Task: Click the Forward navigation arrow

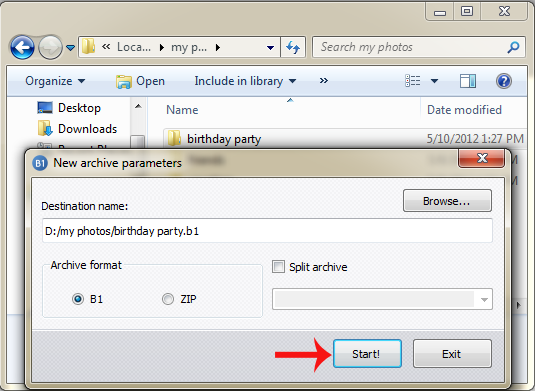Action: pos(50,47)
